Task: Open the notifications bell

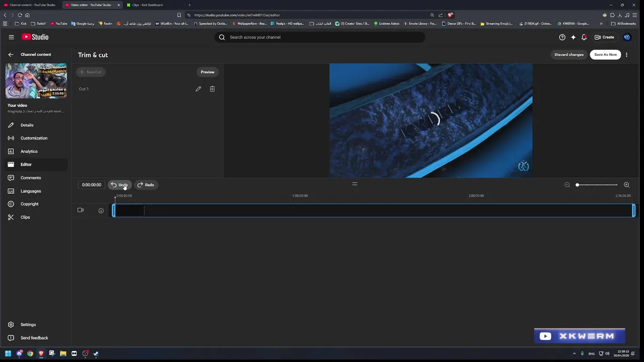Action: tap(584, 37)
